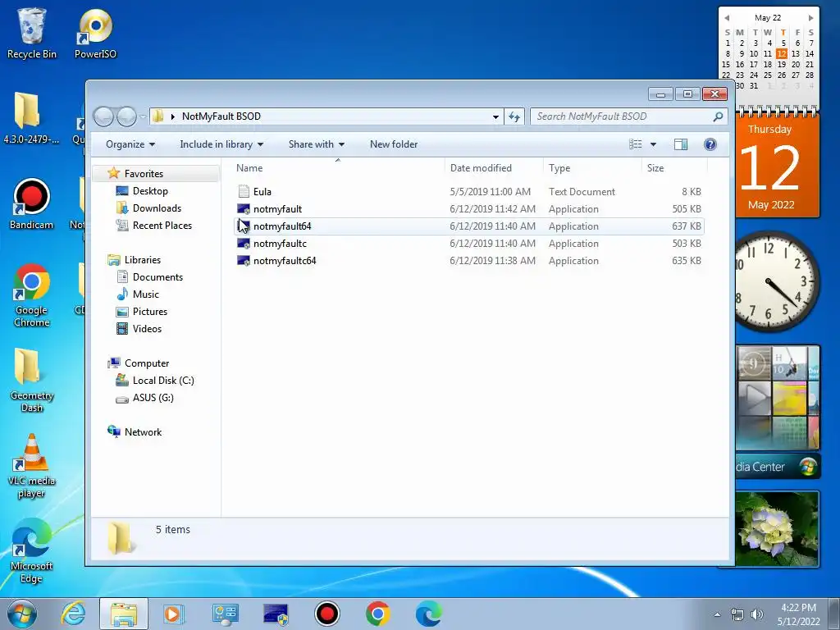
Task: Sort files by the Size column
Action: tap(674, 167)
